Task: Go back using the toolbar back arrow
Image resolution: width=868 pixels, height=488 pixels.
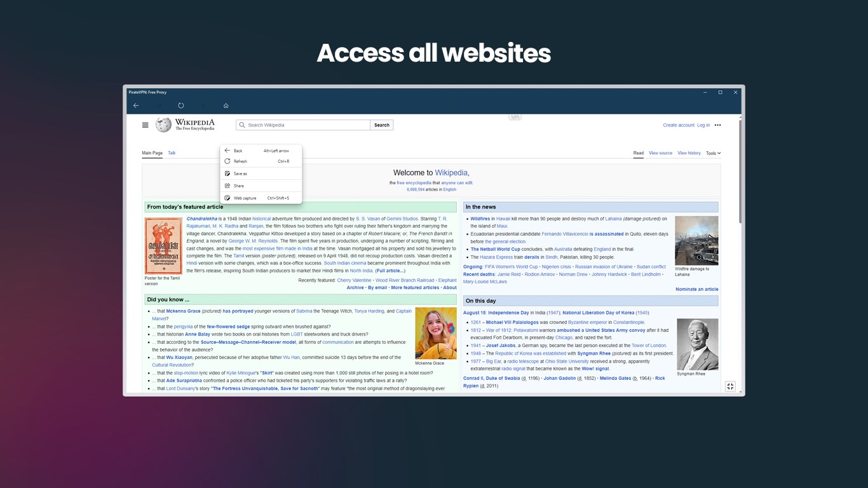Action: (136, 105)
